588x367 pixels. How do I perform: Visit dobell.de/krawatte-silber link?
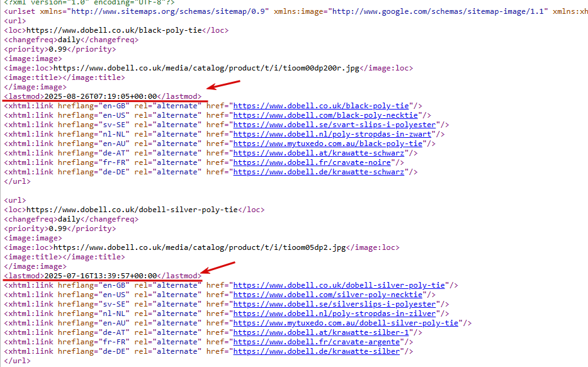point(317,351)
